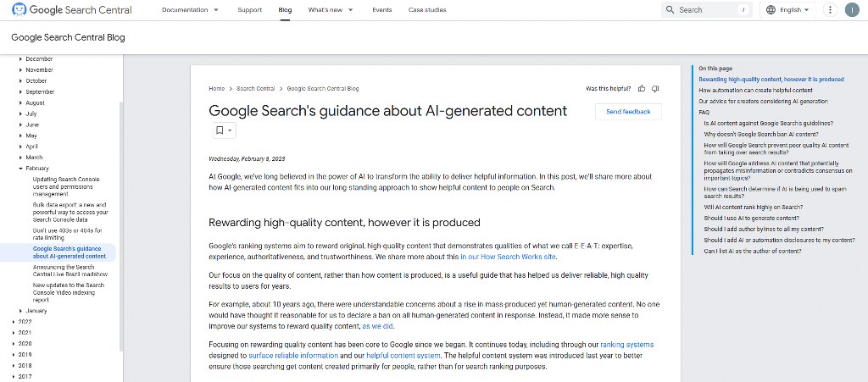Open the English language selector
The height and width of the screenshot is (382, 868).
coord(787,10)
